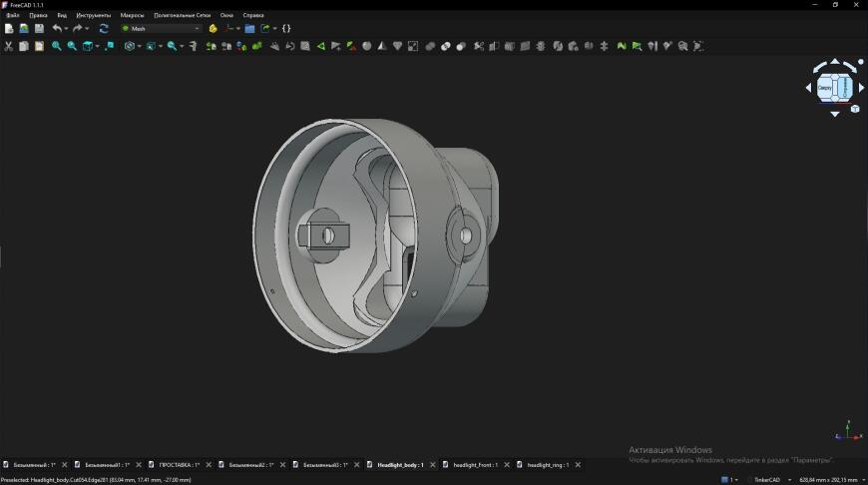This screenshot has width=868, height=485.
Task: Open the Вид menu
Action: point(62,15)
